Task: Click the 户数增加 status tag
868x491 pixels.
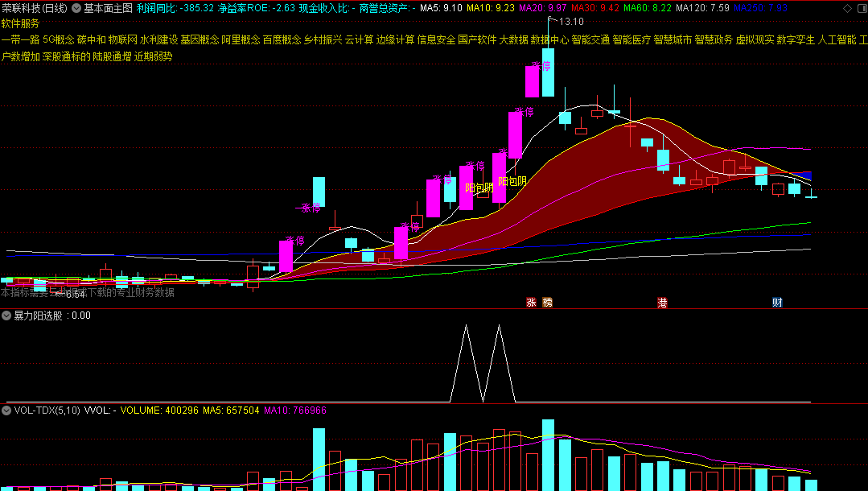Action: pos(20,56)
